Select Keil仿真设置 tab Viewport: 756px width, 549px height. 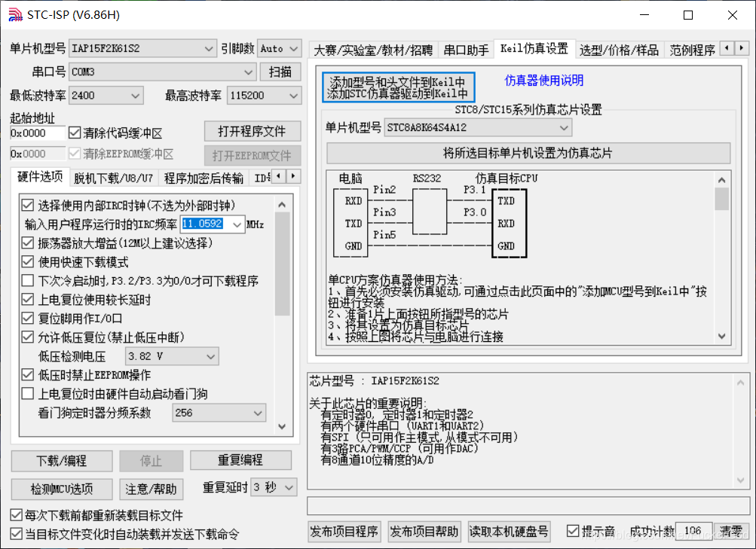click(x=534, y=49)
